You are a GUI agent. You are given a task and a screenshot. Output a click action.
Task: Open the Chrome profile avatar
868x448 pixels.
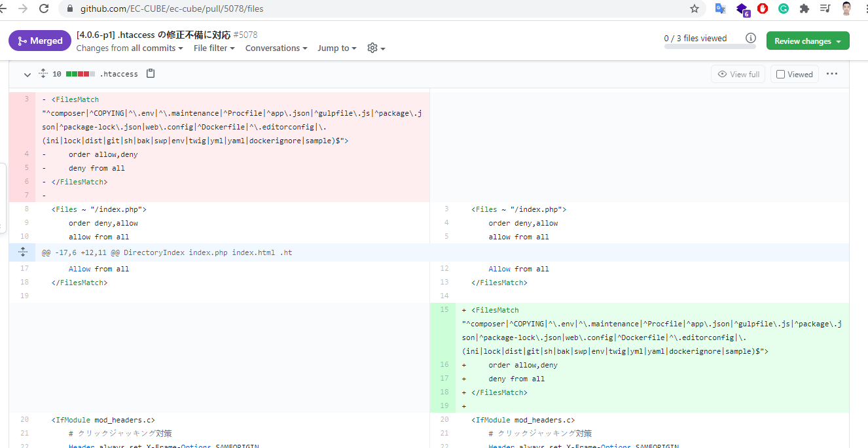(x=847, y=9)
